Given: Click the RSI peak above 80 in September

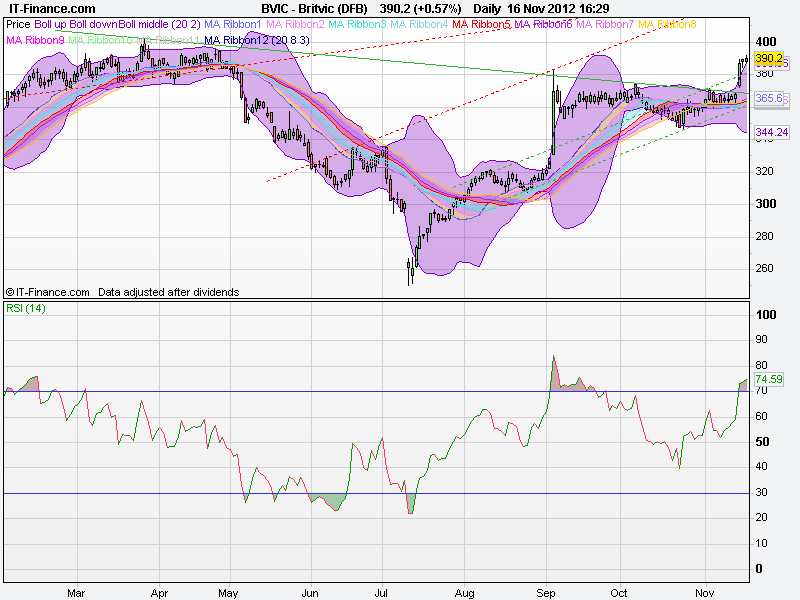Looking at the screenshot, I should pyautogui.click(x=551, y=356).
